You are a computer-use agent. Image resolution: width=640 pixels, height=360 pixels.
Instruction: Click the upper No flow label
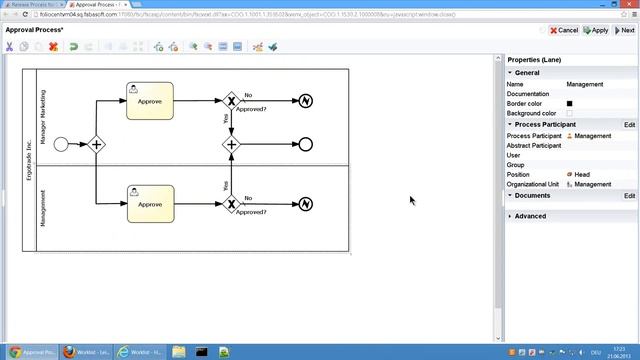[248, 95]
